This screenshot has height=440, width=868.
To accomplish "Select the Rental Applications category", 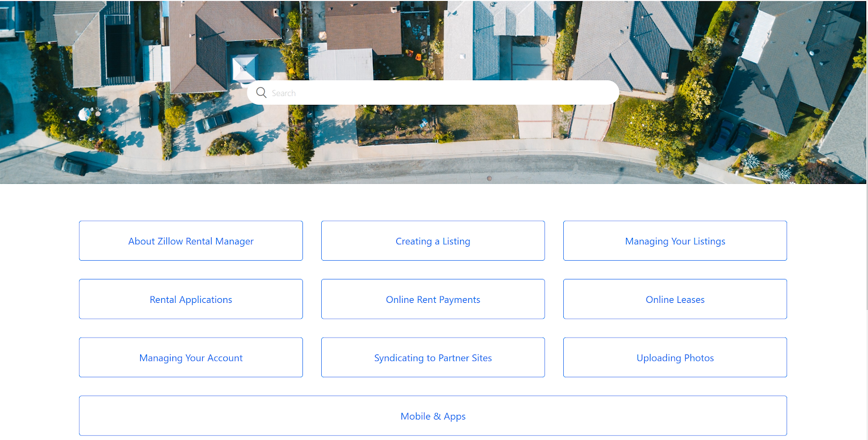I will (x=191, y=299).
